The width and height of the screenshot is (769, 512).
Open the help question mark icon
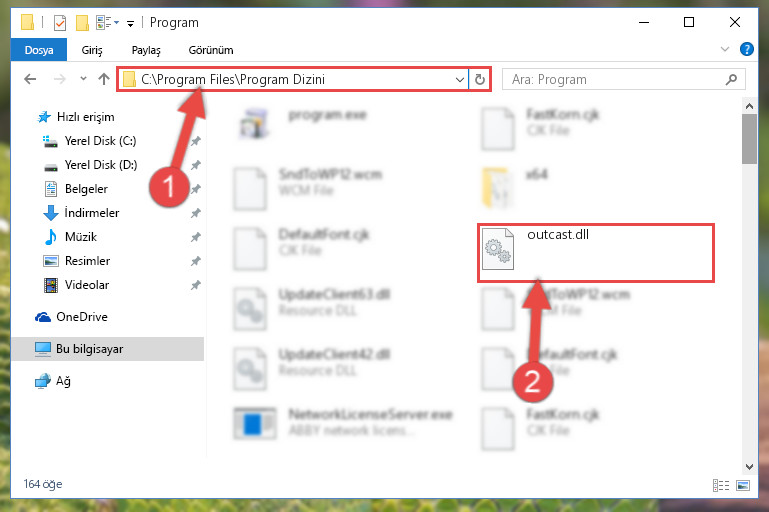[x=746, y=49]
